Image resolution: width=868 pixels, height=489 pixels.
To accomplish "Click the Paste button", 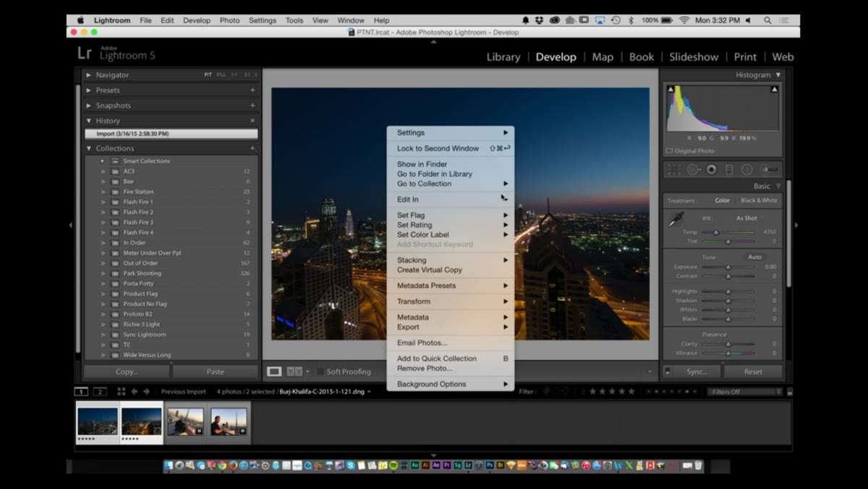I will coord(215,372).
